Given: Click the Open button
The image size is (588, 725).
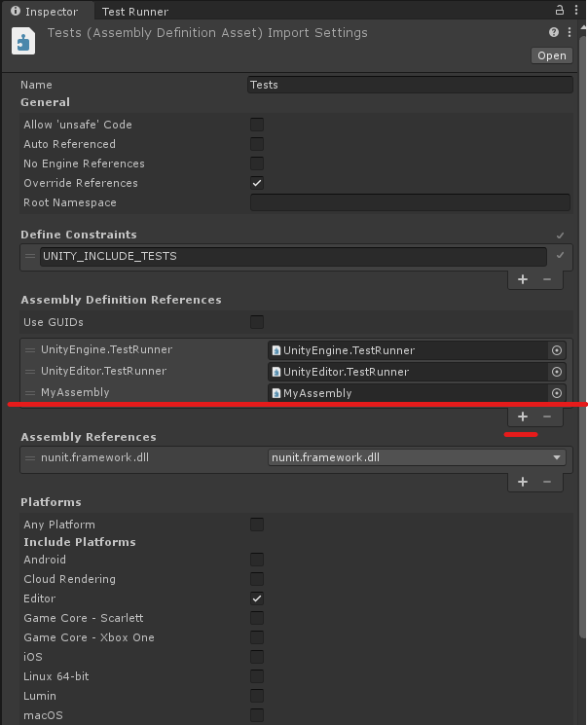Looking at the screenshot, I should [x=552, y=55].
